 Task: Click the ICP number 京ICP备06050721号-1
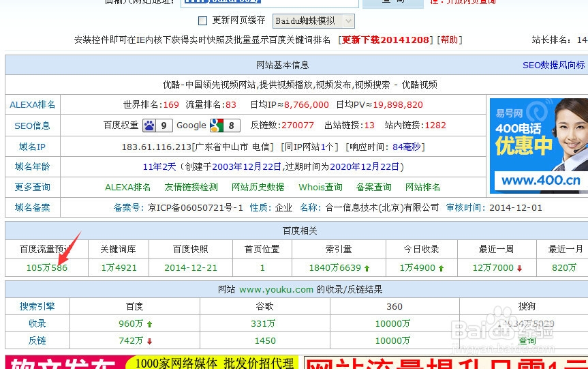tap(196, 207)
